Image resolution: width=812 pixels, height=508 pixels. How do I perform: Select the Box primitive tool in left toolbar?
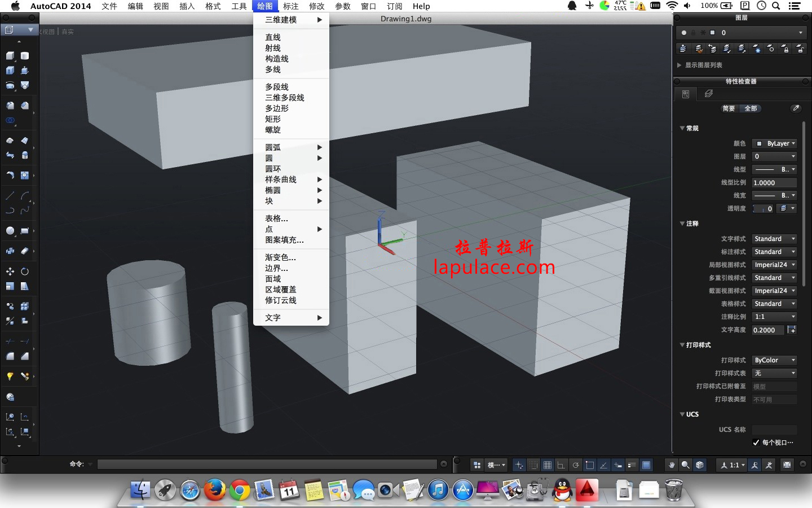10,56
